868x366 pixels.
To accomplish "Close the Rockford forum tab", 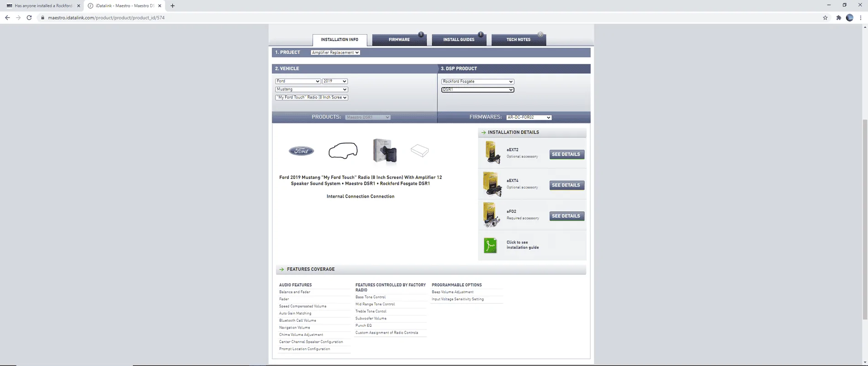I will click(79, 6).
